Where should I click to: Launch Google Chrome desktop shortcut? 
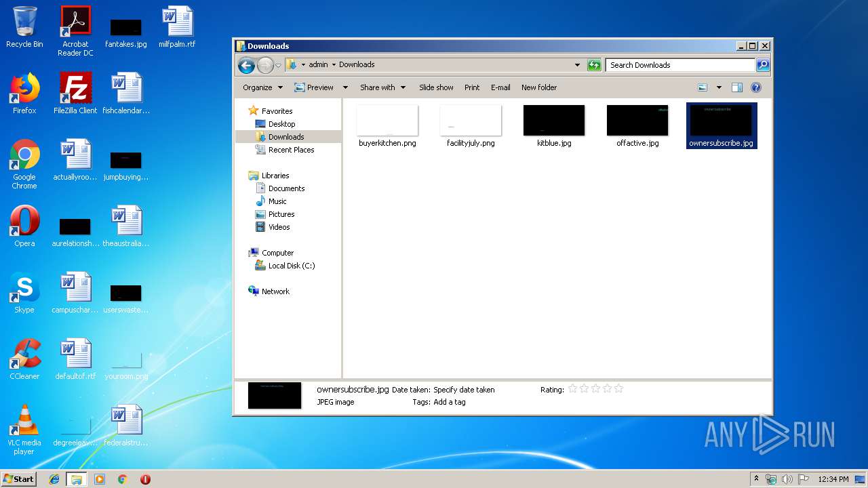pos(24,164)
